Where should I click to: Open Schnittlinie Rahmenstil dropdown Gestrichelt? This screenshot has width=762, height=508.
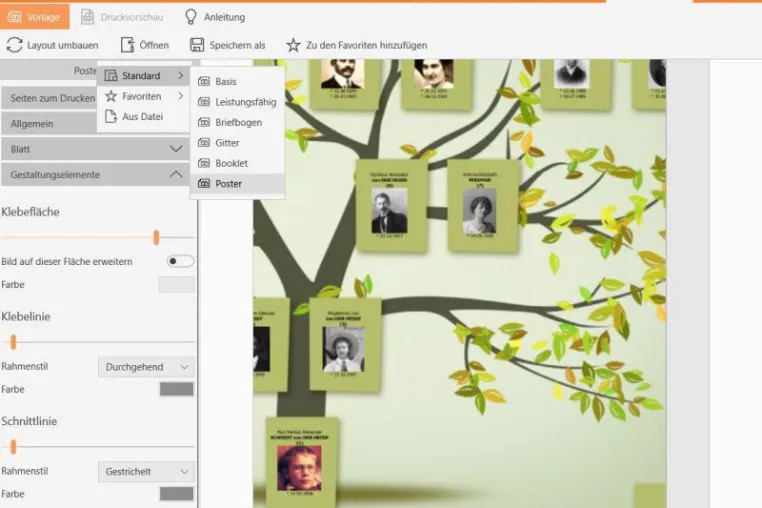click(146, 472)
